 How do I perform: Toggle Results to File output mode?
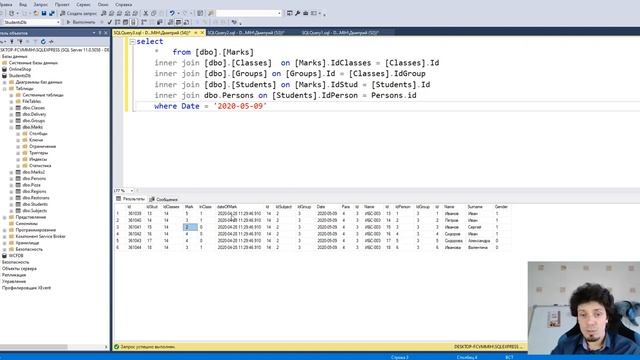click(x=186, y=22)
